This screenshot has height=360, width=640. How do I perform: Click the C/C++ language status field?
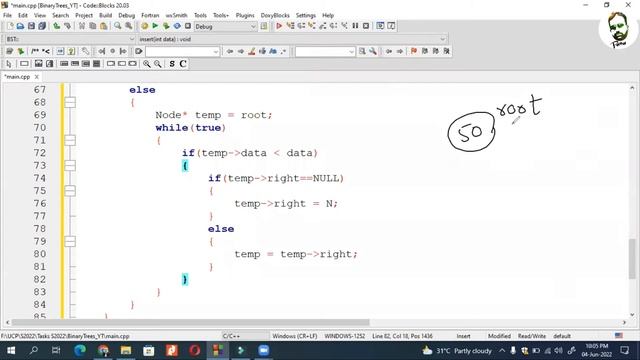(231, 336)
